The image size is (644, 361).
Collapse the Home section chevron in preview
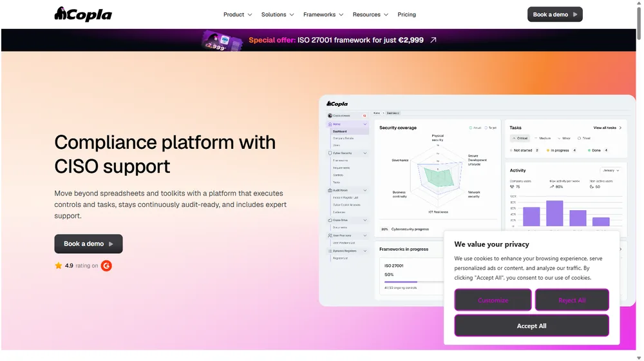click(x=365, y=124)
